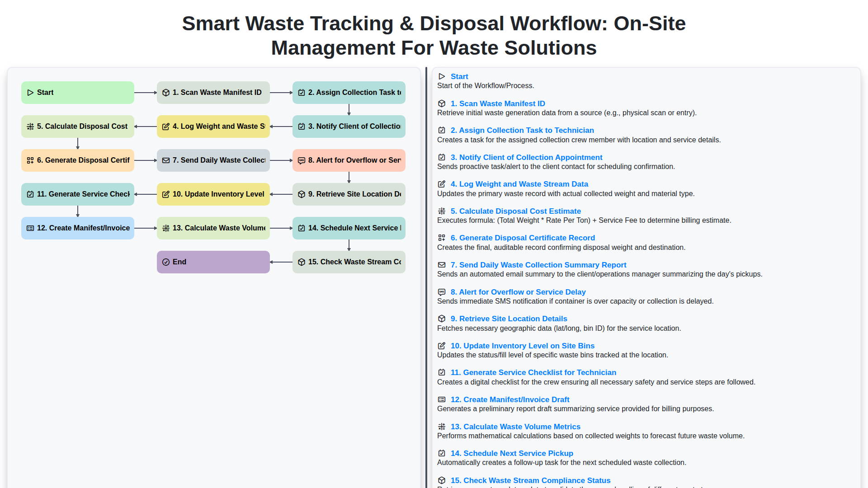
Task: Click the pencil icon on Update Inventory Level node
Action: point(165,194)
